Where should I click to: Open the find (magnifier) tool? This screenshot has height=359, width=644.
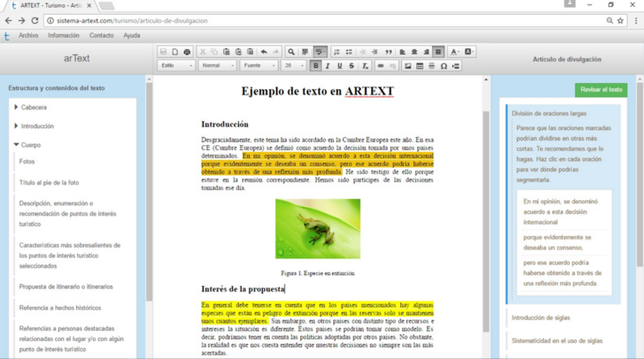coord(291,52)
